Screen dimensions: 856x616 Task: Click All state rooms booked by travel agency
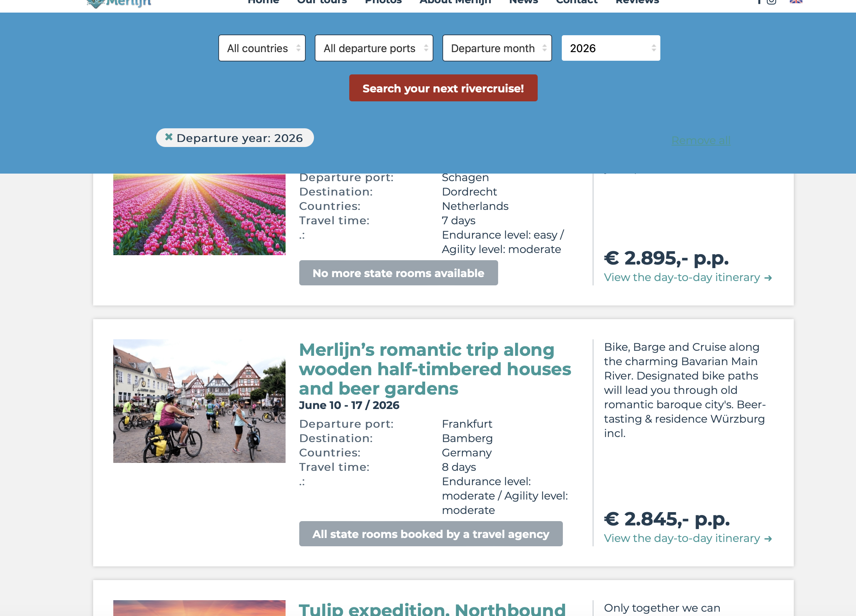point(431,534)
